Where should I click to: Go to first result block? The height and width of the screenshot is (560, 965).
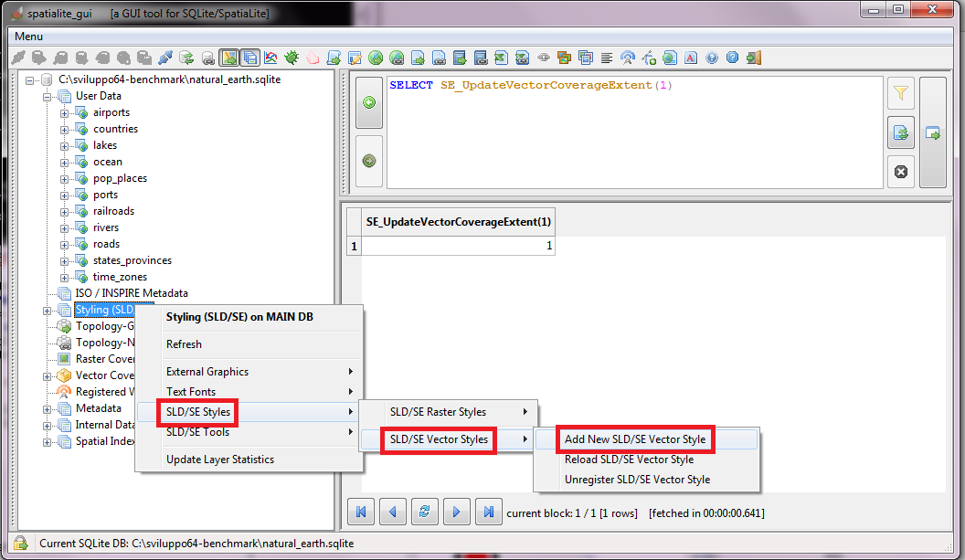click(x=361, y=512)
